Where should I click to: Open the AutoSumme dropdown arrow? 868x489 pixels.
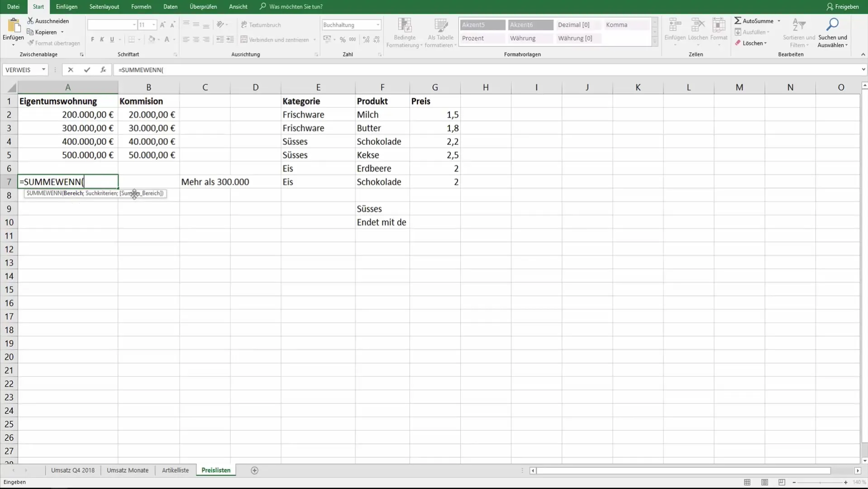pyautogui.click(x=779, y=21)
